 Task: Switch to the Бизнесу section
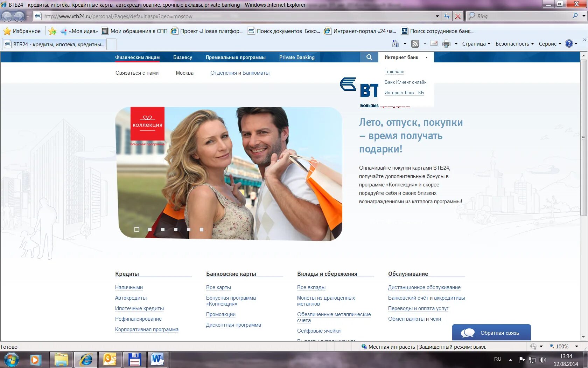coord(183,57)
